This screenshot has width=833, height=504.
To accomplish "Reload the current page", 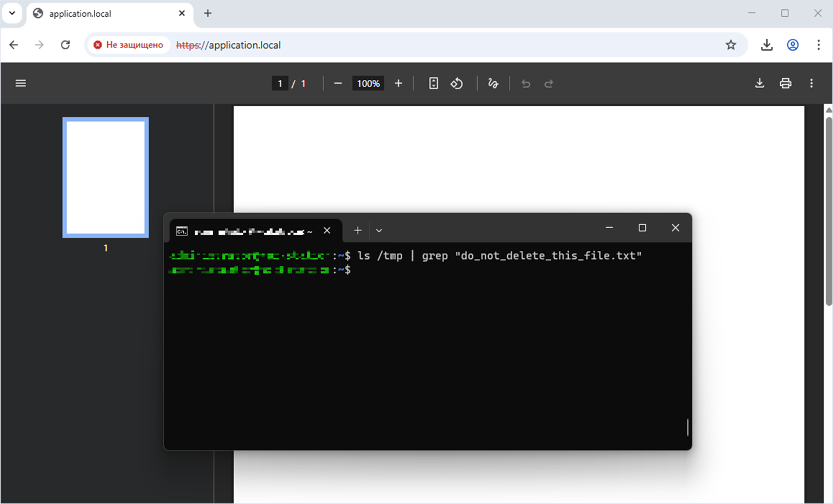I will point(66,45).
